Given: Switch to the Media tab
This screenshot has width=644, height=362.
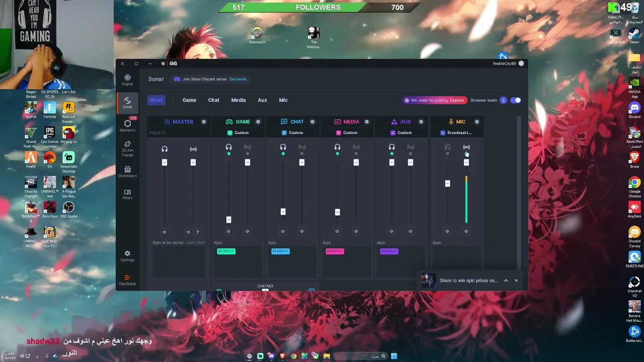Looking at the screenshot, I should (238, 100).
